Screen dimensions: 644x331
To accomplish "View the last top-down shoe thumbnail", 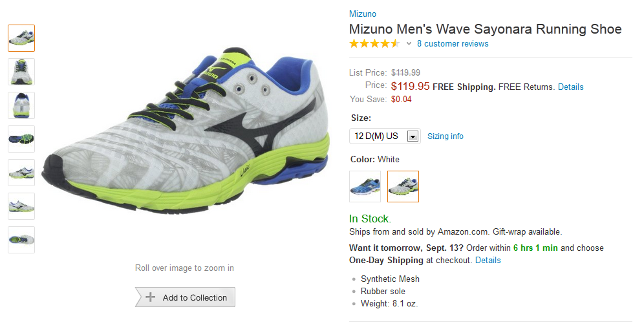I will (x=21, y=240).
